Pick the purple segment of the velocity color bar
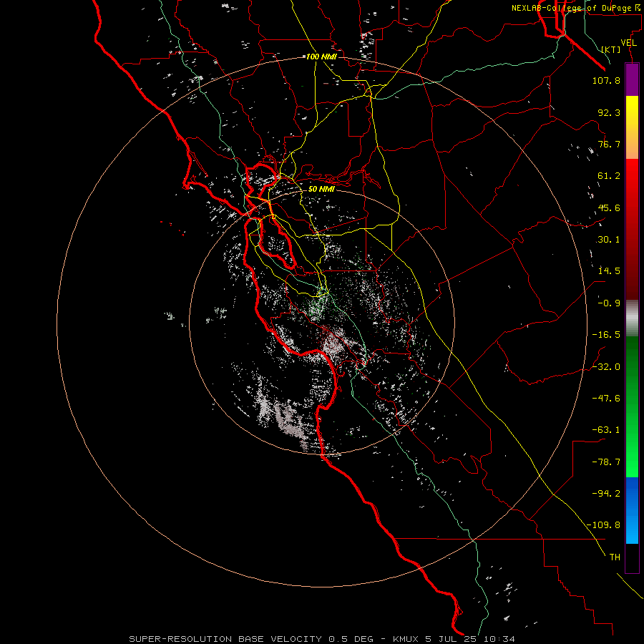Image resolution: width=644 pixels, height=644 pixels. [x=632, y=79]
